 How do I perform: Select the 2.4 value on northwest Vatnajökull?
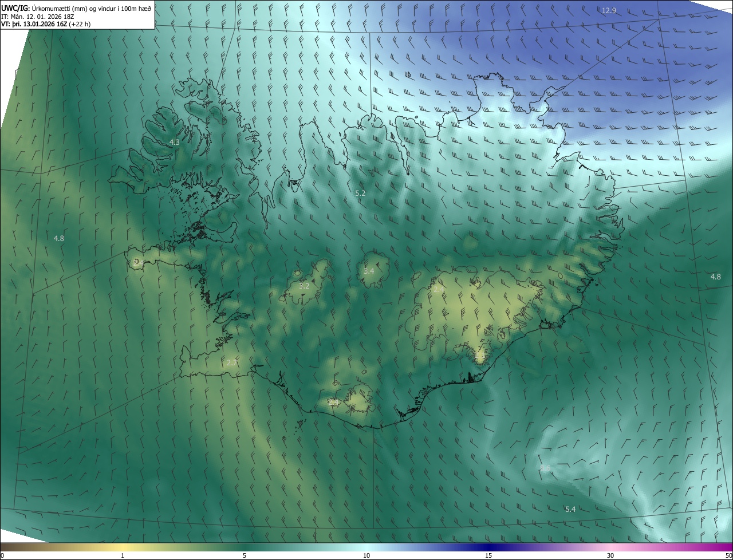(x=439, y=290)
